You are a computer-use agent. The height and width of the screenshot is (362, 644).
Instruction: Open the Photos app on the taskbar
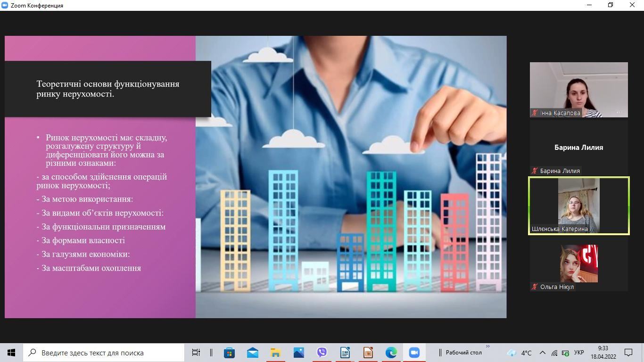tap(298, 353)
